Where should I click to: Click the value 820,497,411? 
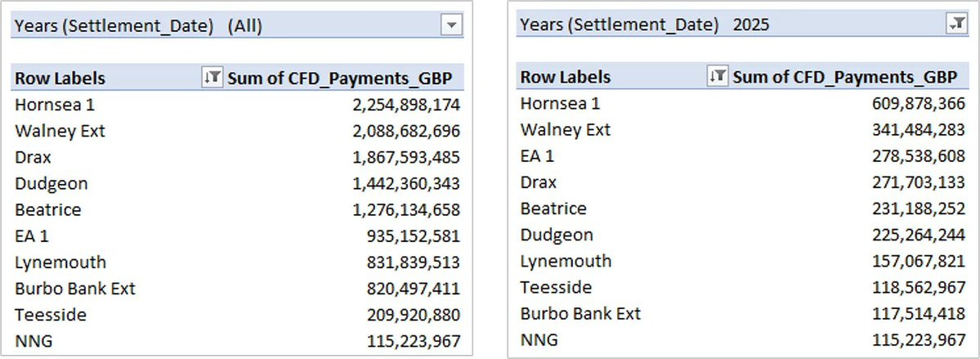[x=414, y=289]
